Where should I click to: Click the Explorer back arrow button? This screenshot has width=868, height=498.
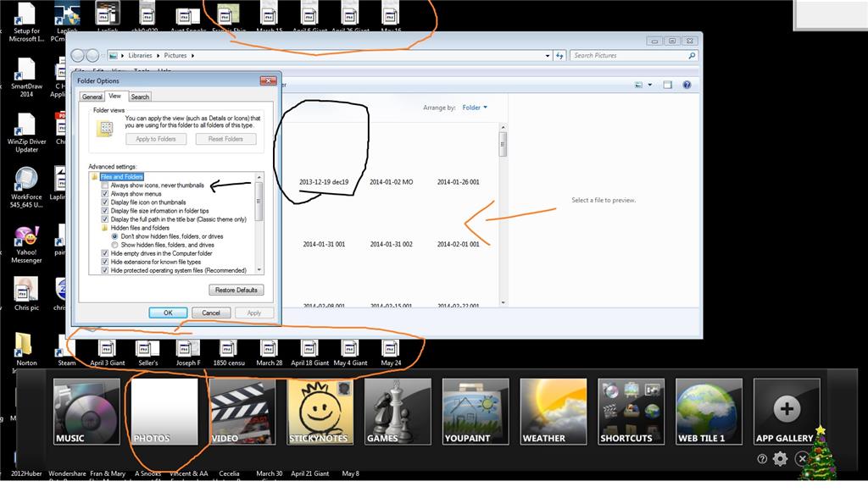pos(78,55)
